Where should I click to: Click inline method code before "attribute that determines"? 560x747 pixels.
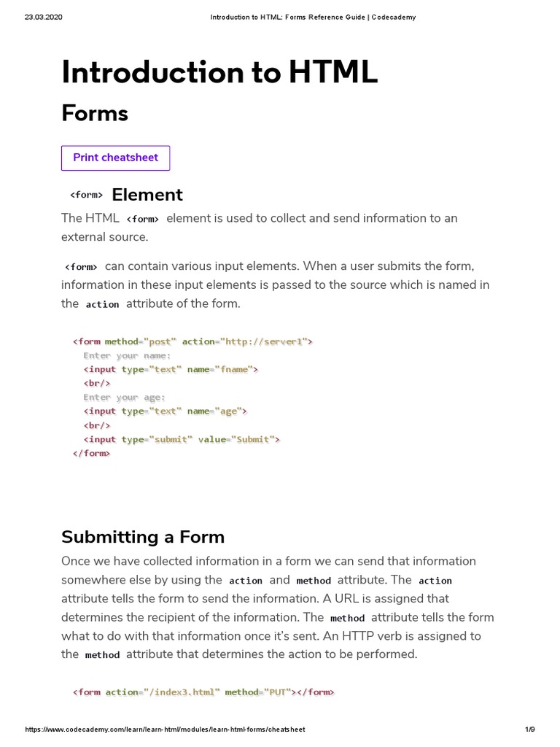pyautogui.click(x=102, y=655)
